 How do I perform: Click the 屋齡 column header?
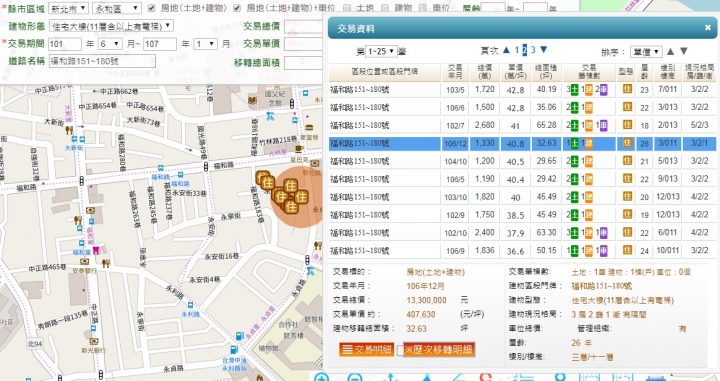point(644,72)
